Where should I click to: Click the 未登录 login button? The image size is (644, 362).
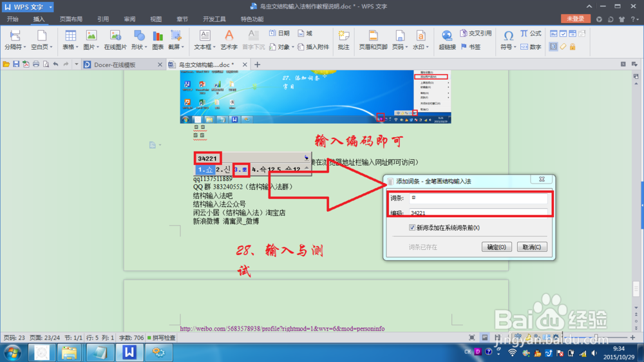(575, 19)
